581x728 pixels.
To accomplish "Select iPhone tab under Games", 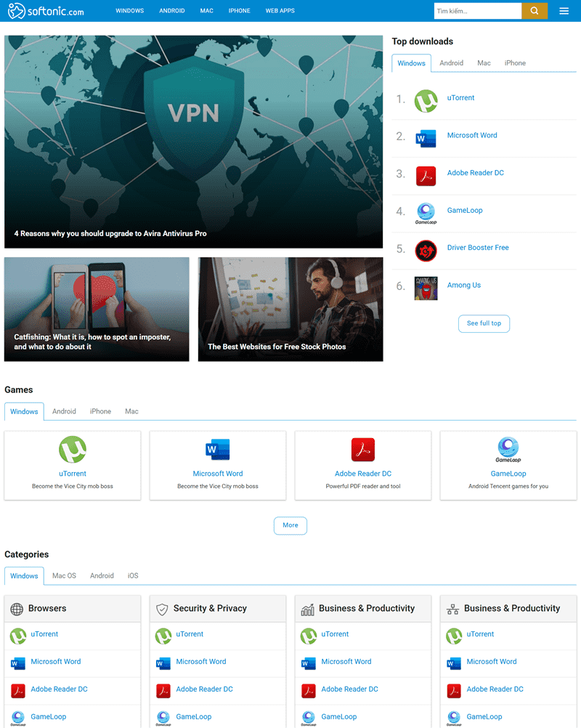I will click(x=100, y=411).
